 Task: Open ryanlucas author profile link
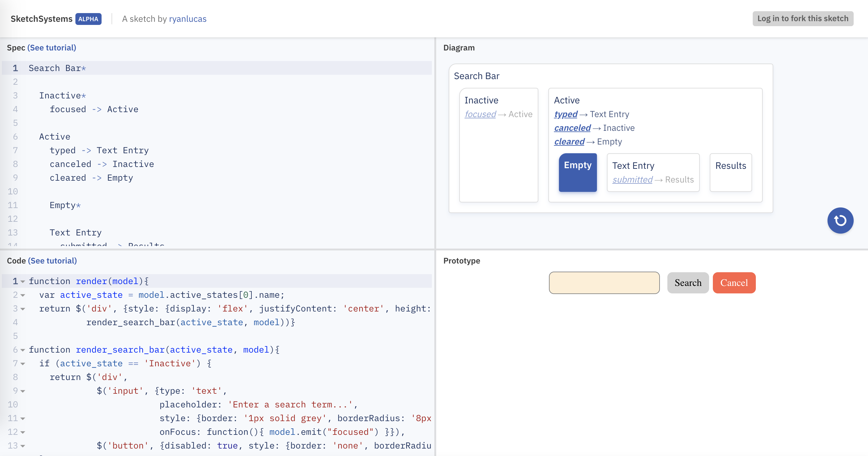point(187,19)
